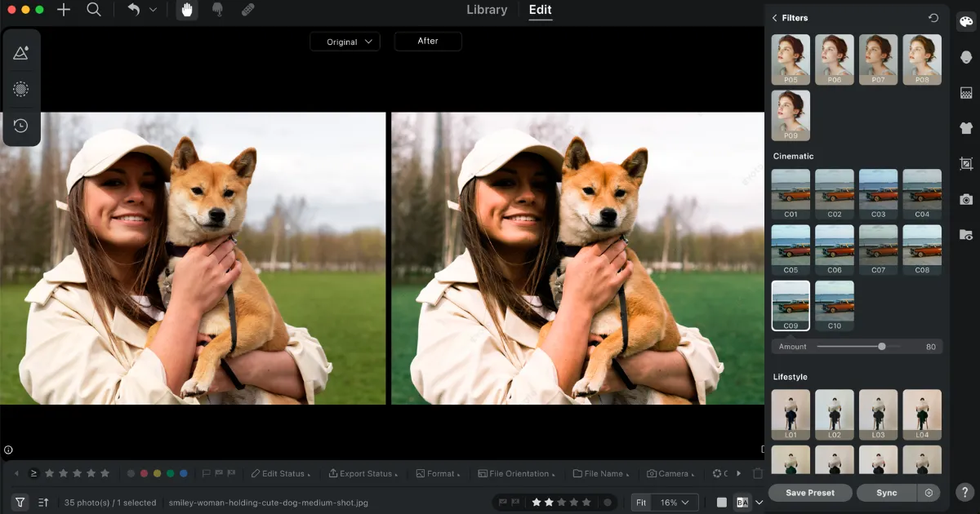The height and width of the screenshot is (514, 980).
Task: Apply the P08 portrait filter
Action: (x=922, y=59)
